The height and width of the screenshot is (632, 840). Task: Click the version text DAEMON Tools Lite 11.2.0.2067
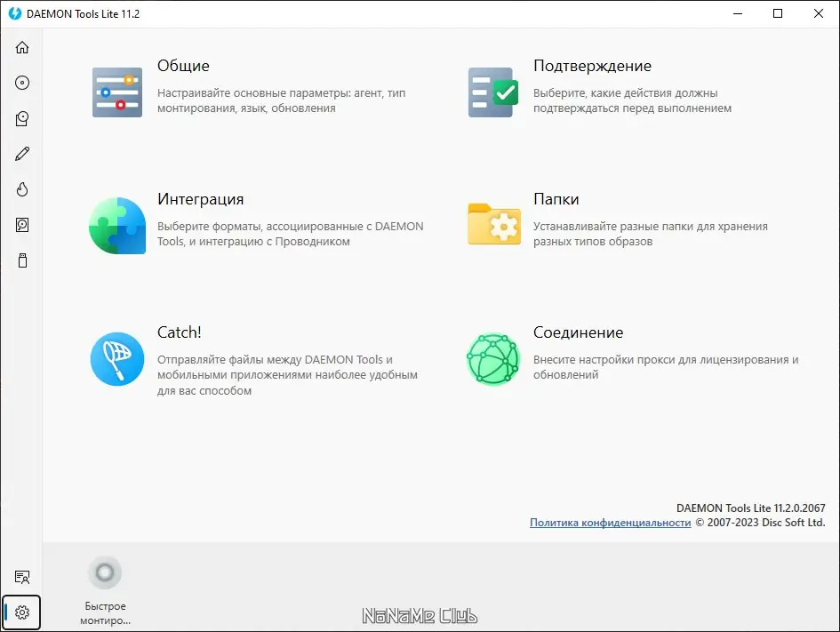pyautogui.click(x=750, y=508)
